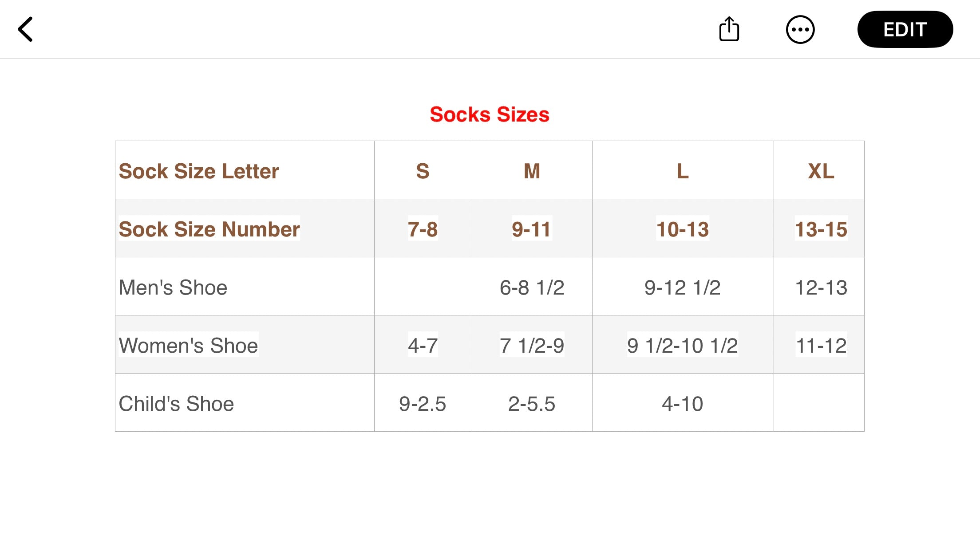980x551 pixels.
Task: Select the Child's Shoe row label
Action: pos(176,403)
